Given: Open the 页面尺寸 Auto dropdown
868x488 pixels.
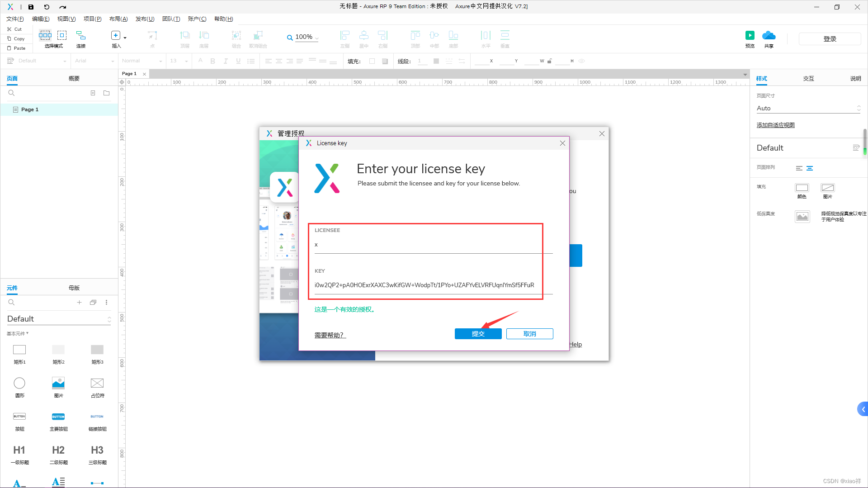Looking at the screenshot, I should pyautogui.click(x=808, y=109).
